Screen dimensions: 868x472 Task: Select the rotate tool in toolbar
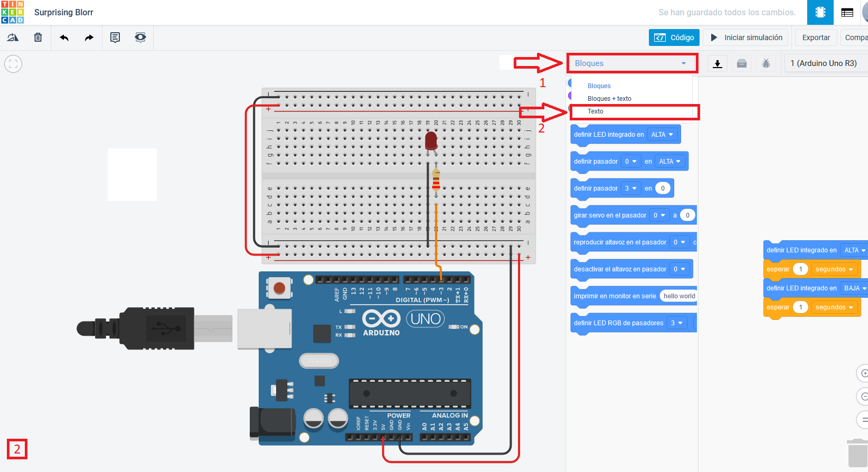13,37
